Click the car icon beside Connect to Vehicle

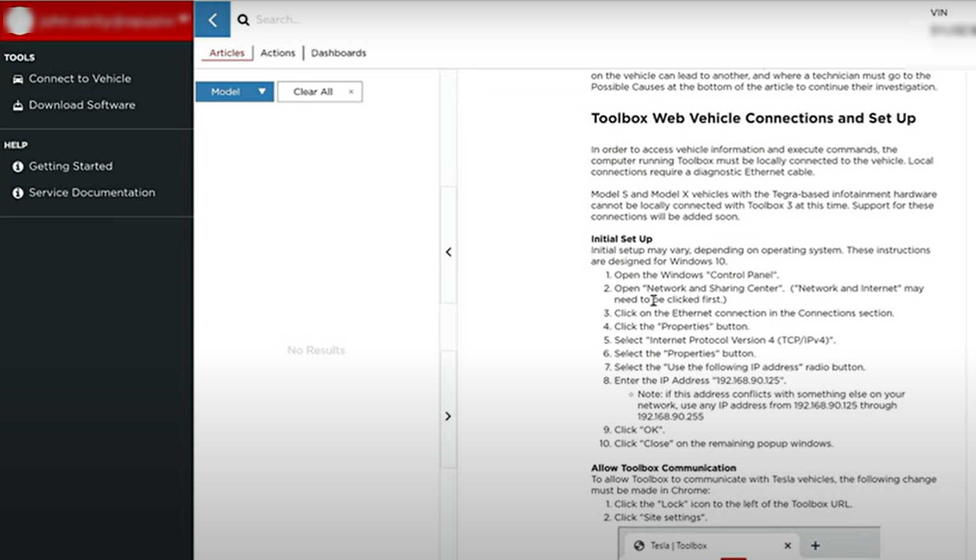pyautogui.click(x=18, y=79)
